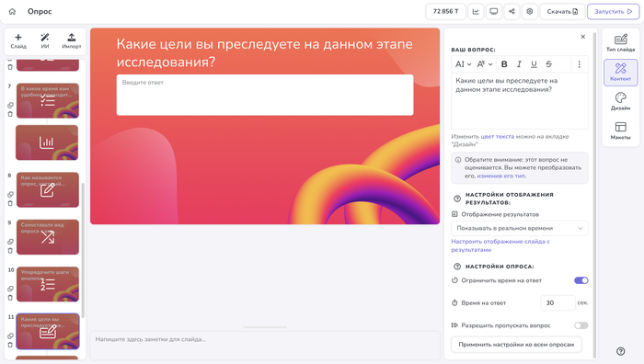Click the answer time 30 field
The image size is (644, 364).
tap(558, 302)
